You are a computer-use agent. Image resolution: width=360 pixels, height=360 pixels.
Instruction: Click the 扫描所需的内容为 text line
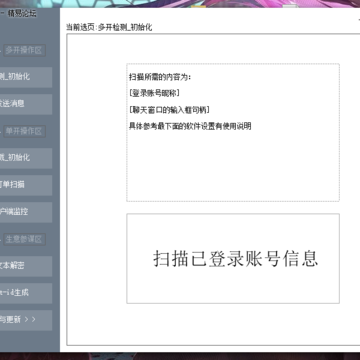click(160, 77)
